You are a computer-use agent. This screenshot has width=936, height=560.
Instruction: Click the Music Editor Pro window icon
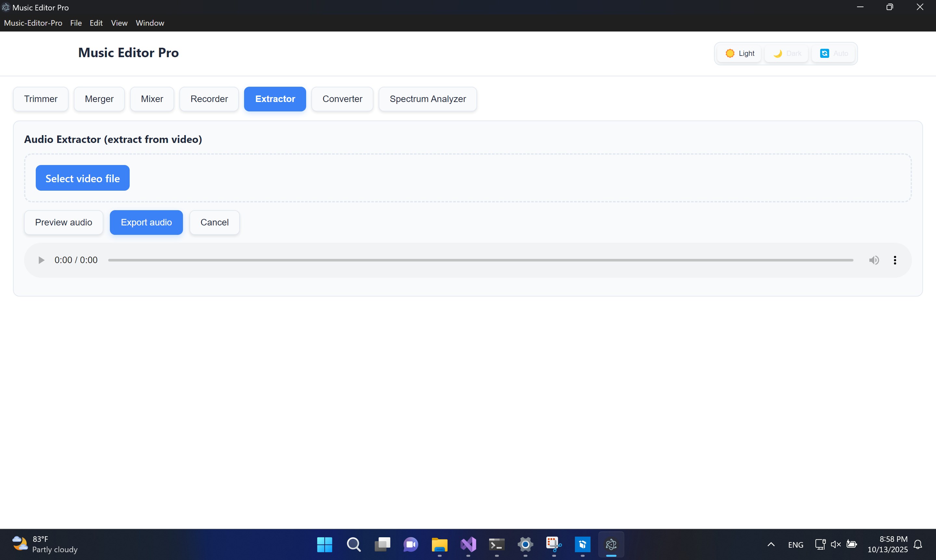pyautogui.click(x=6, y=7)
